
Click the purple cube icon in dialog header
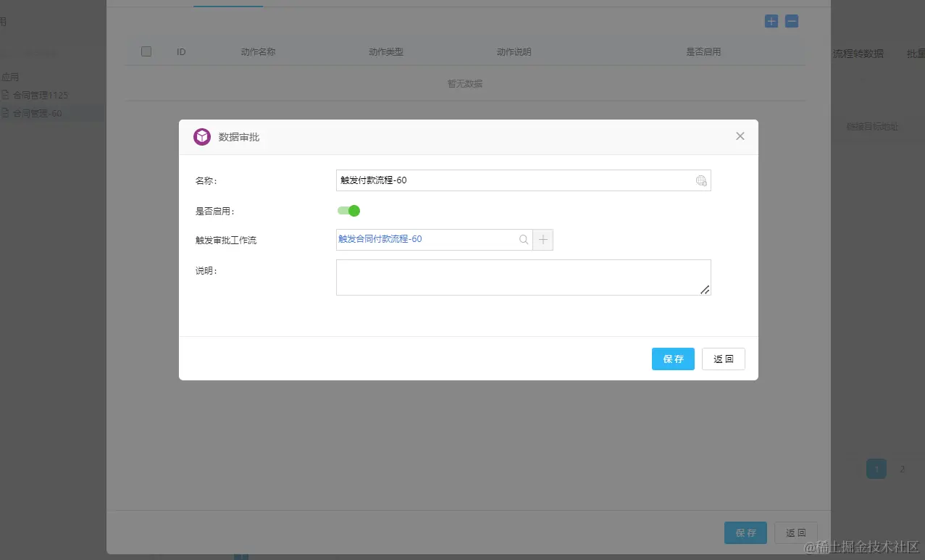[x=202, y=137]
